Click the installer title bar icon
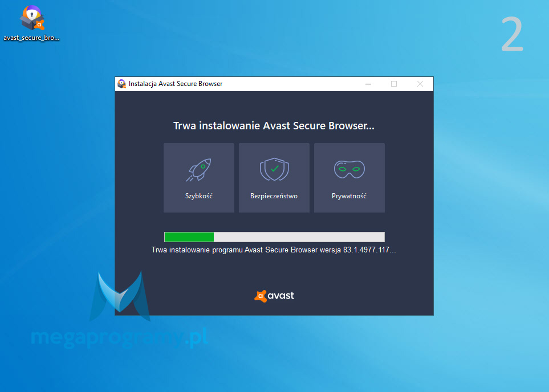This screenshot has width=549, height=392. [x=121, y=84]
